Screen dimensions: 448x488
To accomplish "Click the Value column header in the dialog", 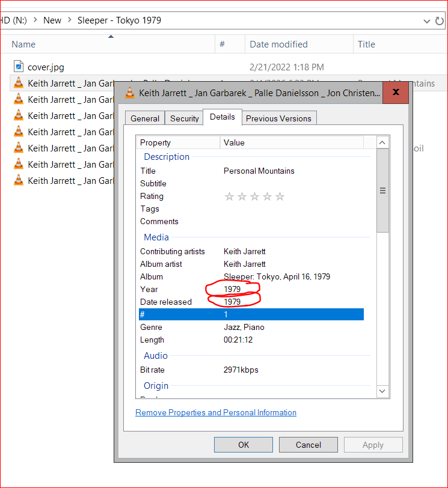I will point(292,142).
